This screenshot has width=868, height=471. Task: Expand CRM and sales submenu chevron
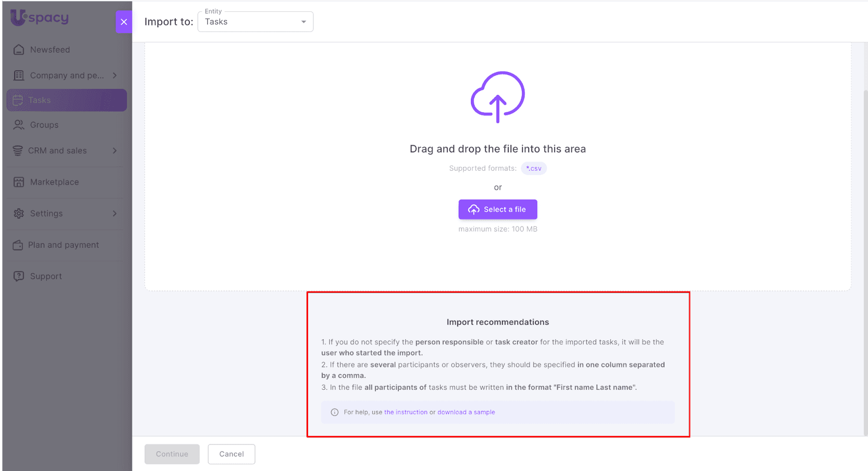point(114,151)
